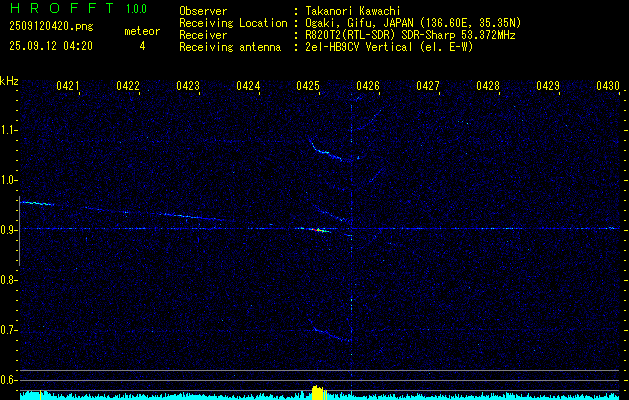Click the 1.1 kHz axis label

coord(8,130)
